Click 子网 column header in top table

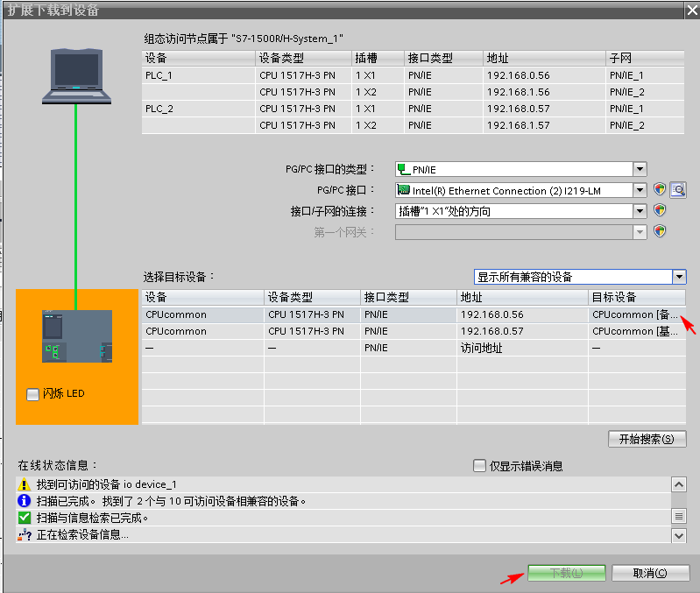click(x=645, y=58)
